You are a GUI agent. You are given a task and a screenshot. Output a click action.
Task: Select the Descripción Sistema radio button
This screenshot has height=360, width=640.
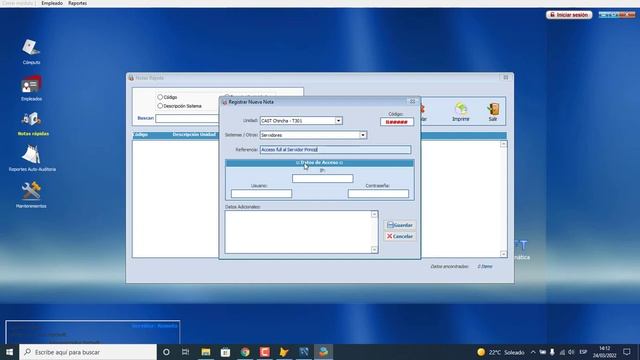[160, 106]
